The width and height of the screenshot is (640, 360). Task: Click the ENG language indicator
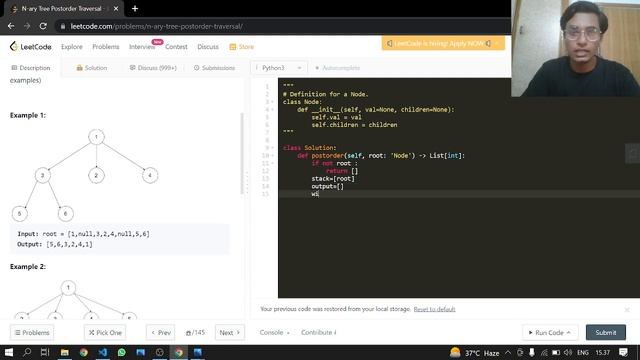click(583, 353)
